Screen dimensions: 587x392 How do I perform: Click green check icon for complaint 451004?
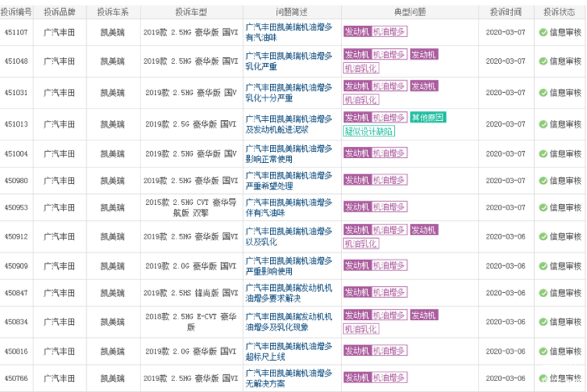tap(543, 154)
